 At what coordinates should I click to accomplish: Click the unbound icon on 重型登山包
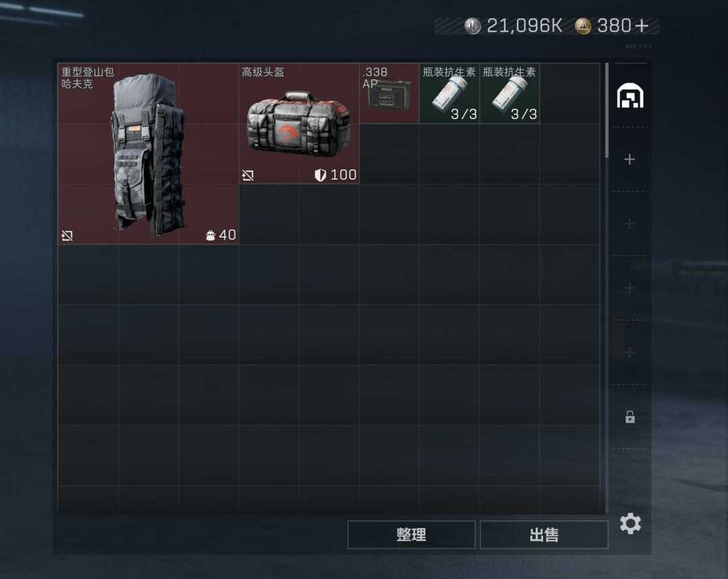tap(67, 236)
